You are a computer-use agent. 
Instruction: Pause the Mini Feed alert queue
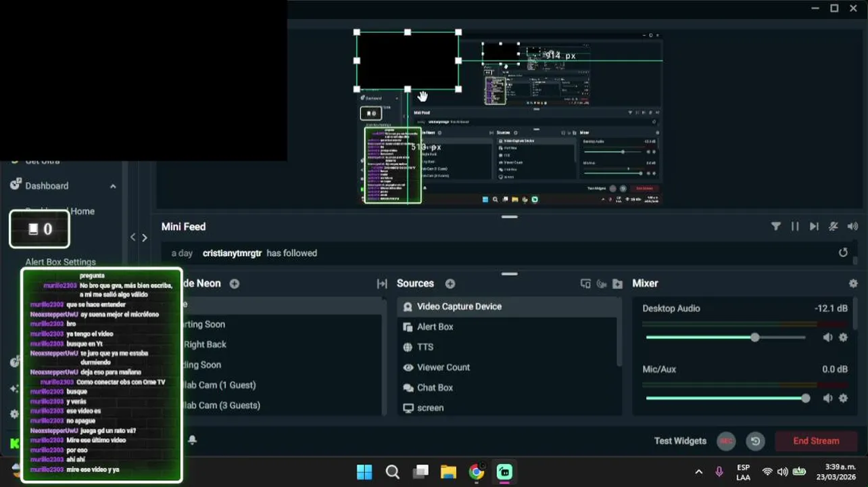coord(795,227)
